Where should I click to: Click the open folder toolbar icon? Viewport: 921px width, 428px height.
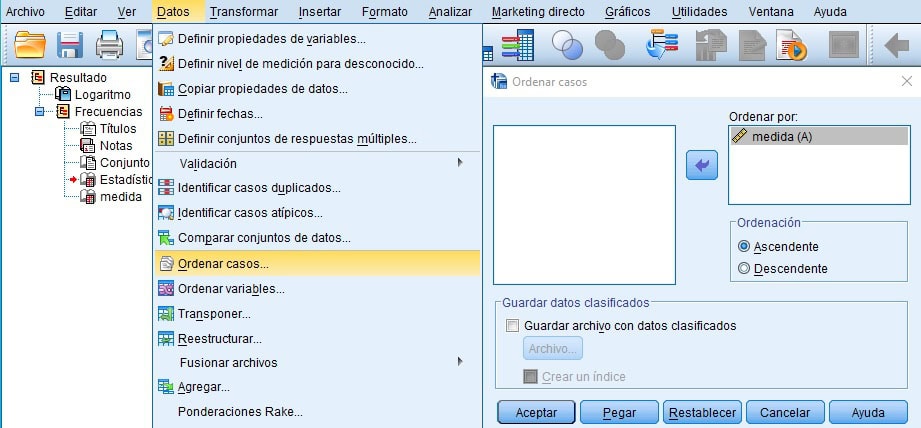(30, 45)
